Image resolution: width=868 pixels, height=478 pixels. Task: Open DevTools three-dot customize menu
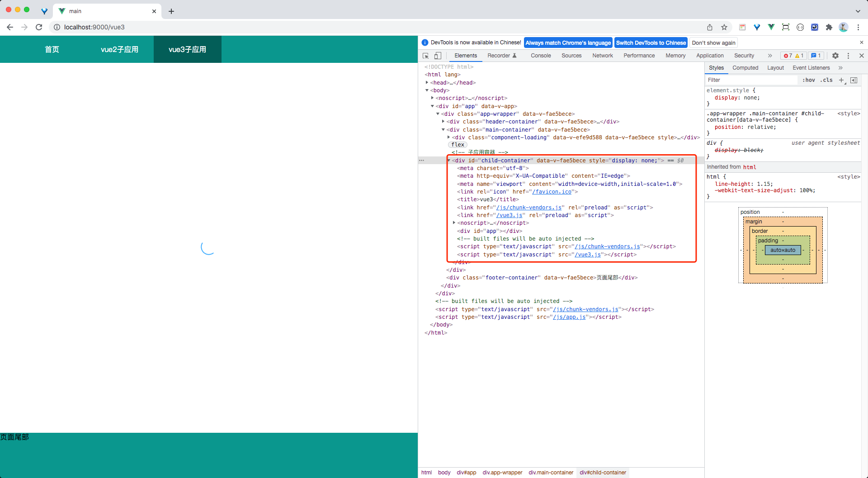tap(848, 56)
